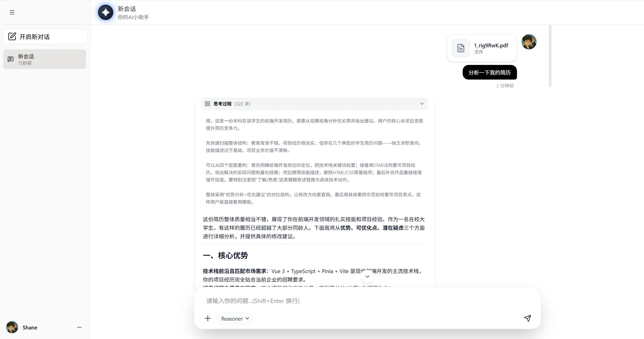Select the 新会话 conversation in sidebar
Image resolution: width=644 pixels, height=339 pixels.
pyautogui.click(x=44, y=59)
